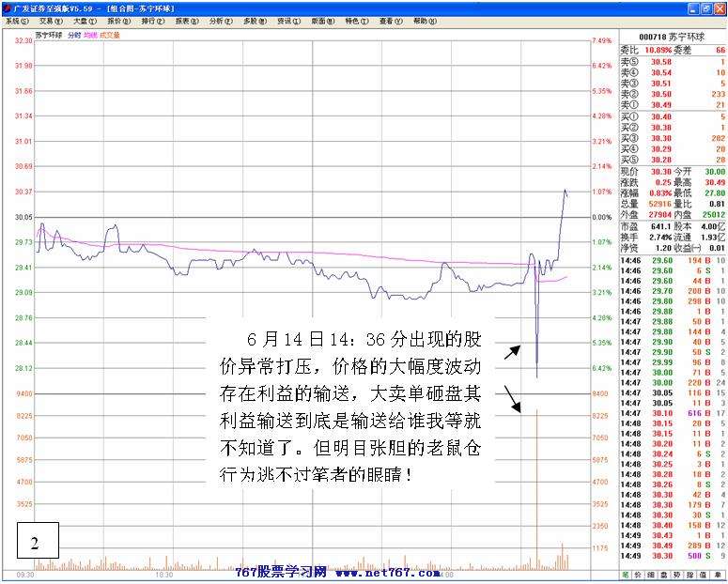This screenshot has height=584, width=728.
Task: Toggle the 均线 average line legend
Action: (91, 35)
